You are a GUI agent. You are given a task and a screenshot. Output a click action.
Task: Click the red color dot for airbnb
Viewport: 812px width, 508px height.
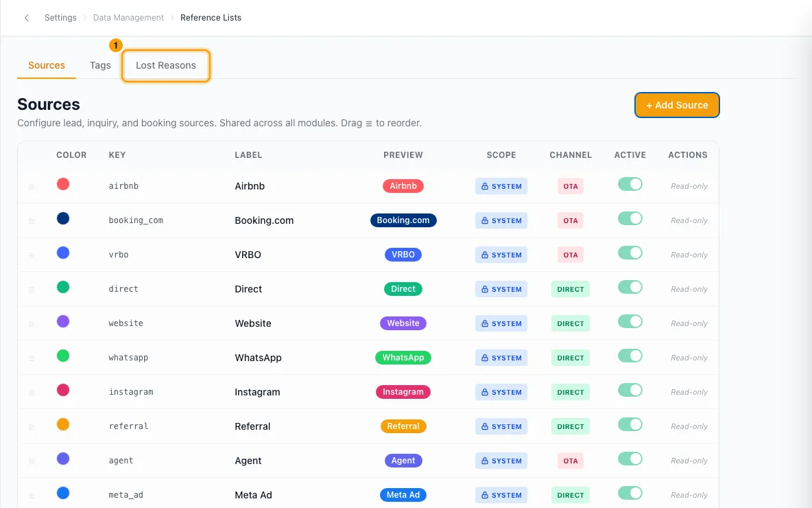point(63,184)
